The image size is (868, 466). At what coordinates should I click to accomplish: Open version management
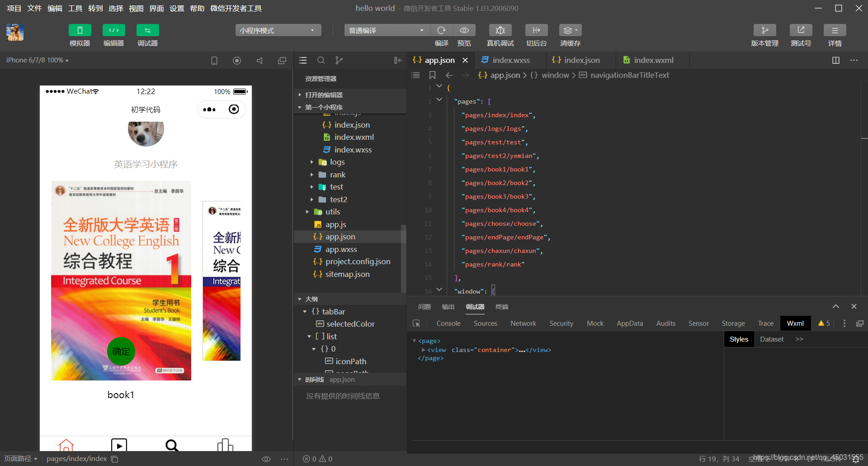point(765,30)
